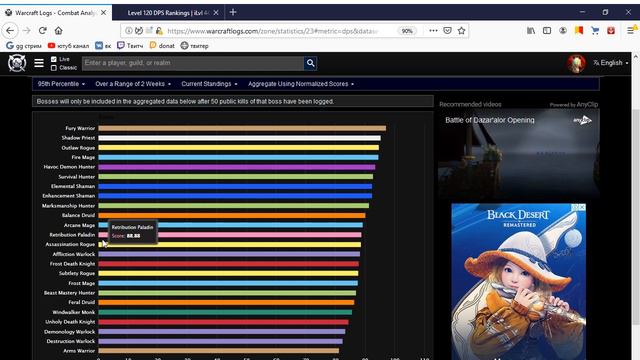Click the Elemental Shaman chart label

pyautogui.click(x=73, y=186)
